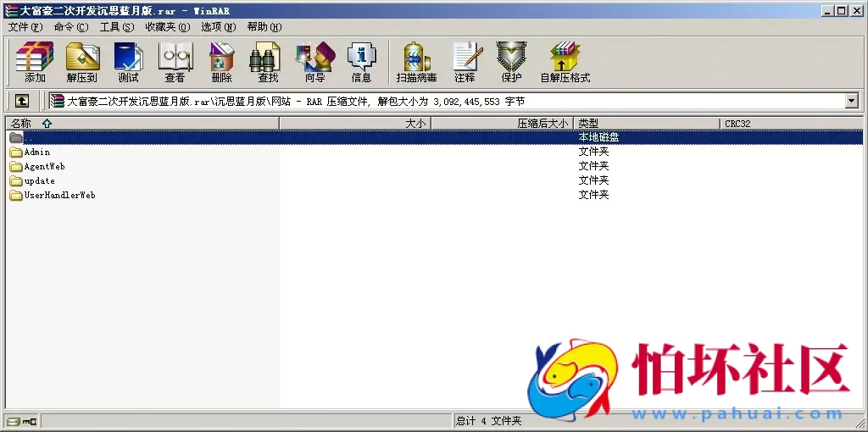Click the Add (添加) archive toolbar icon

coord(35,62)
